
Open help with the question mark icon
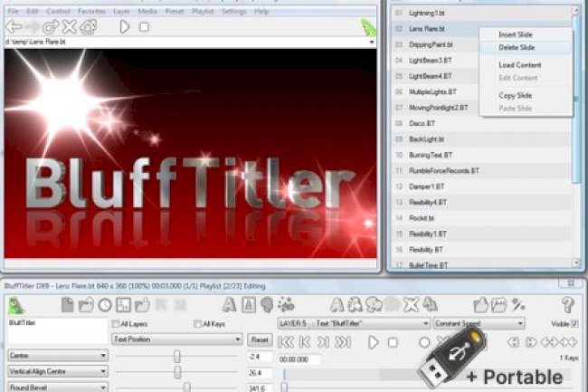pyautogui.click(x=568, y=305)
